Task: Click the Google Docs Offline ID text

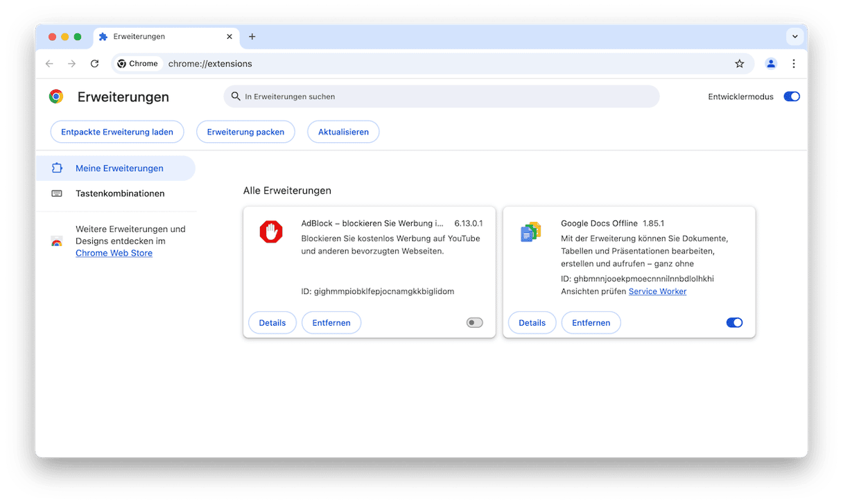Action: tap(637, 279)
